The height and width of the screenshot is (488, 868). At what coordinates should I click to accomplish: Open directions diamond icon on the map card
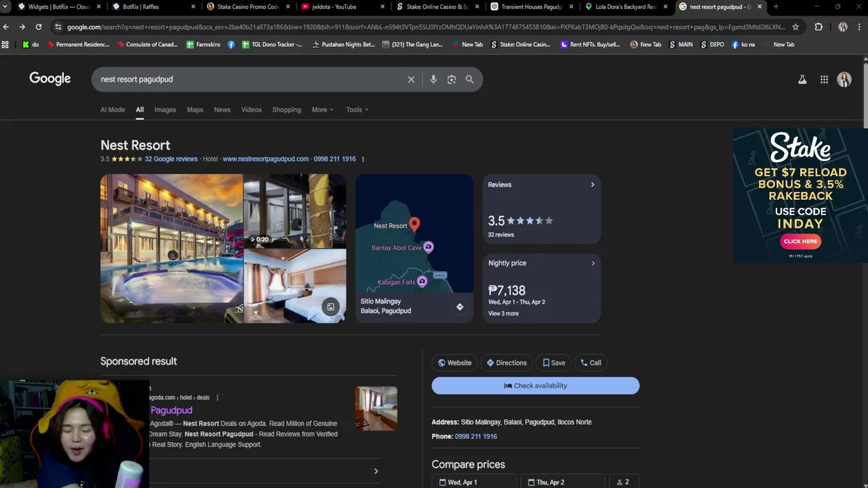[x=460, y=307]
